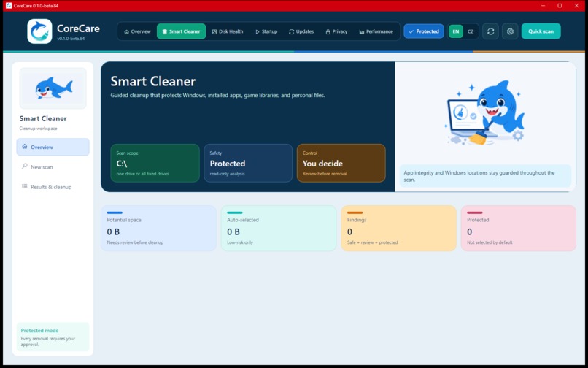The image size is (588, 368).
Task: Open New scan in the sidebar
Action: click(53, 166)
